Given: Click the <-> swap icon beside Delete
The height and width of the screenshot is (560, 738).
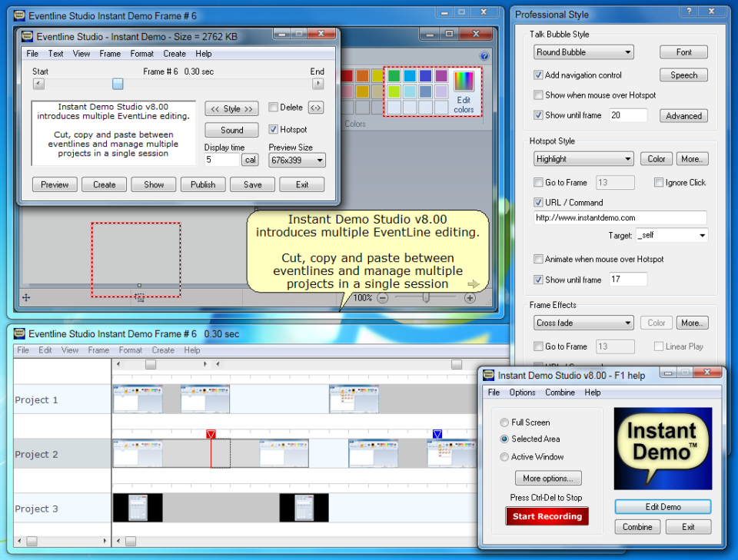Looking at the screenshot, I should point(315,108).
